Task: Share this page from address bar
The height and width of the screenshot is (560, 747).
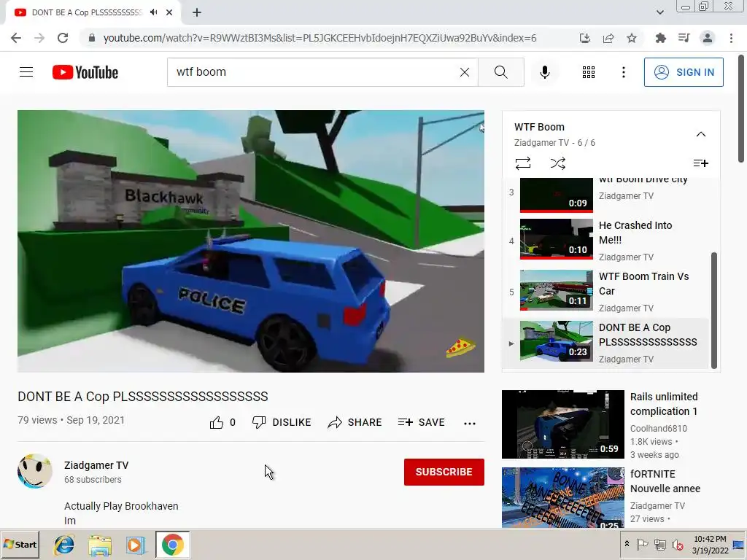Action: point(608,38)
